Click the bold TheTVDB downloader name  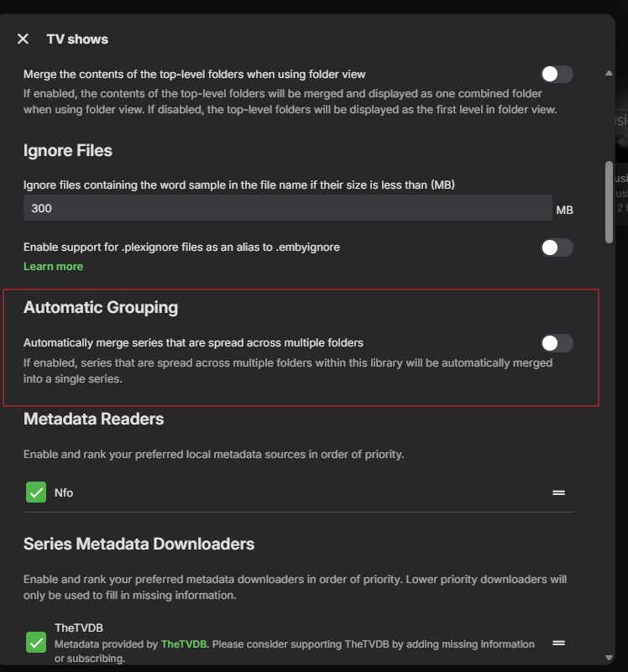coord(79,628)
